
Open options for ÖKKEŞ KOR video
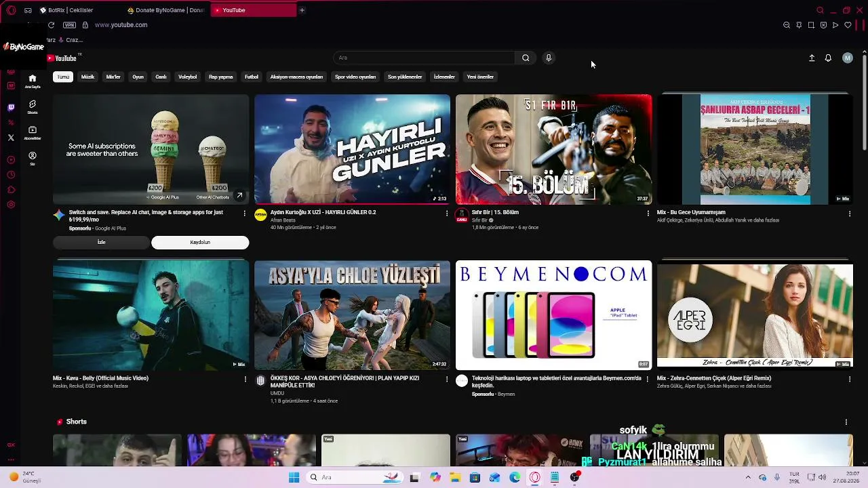coord(446,380)
